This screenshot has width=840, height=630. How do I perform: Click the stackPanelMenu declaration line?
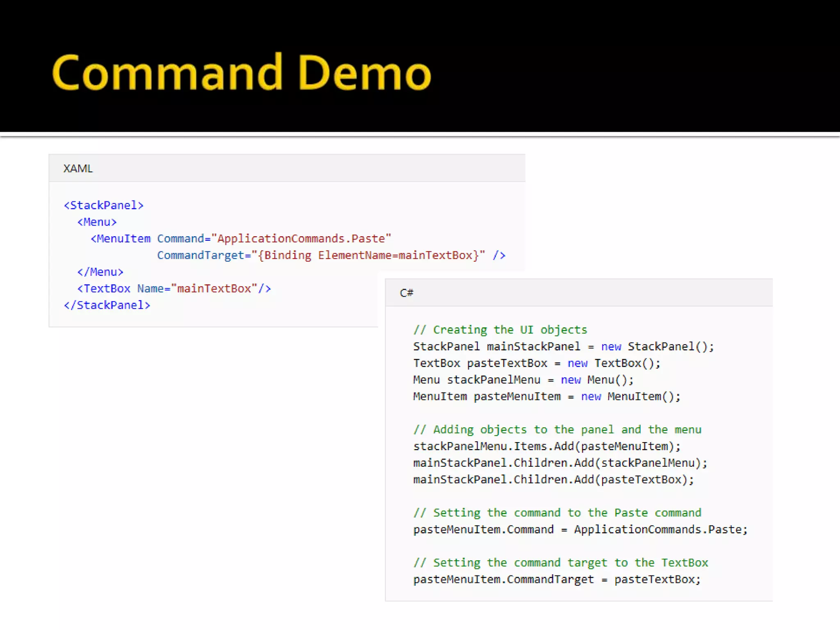[x=523, y=380]
